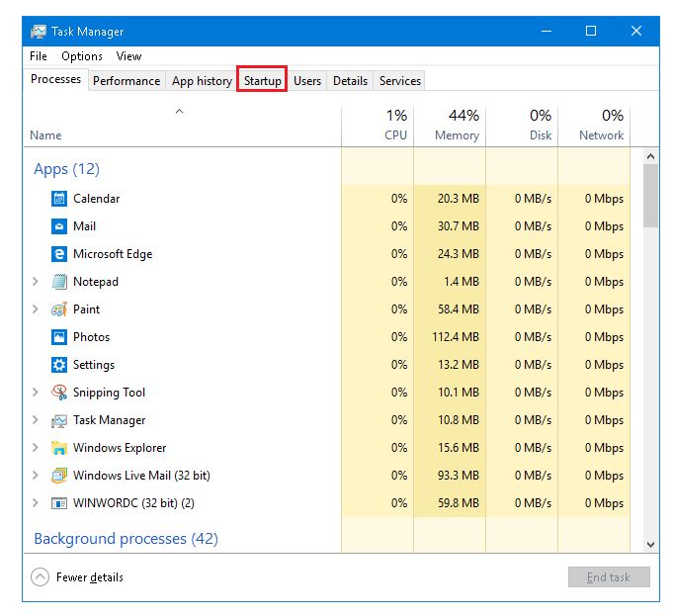This screenshot has height=616, width=674.
Task: Click Fewer details link
Action: click(x=89, y=577)
